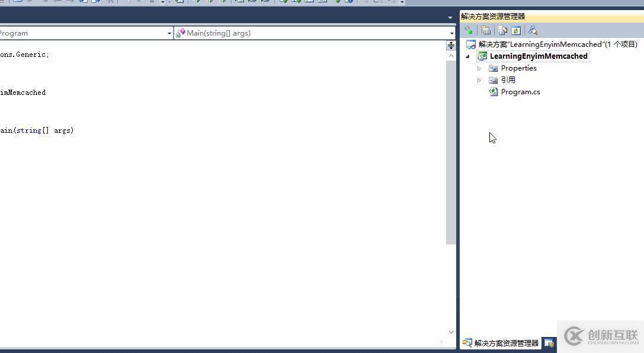644x353 pixels.
Task: Collapse the LearningEnyimMemcached solution node
Action: click(467, 56)
